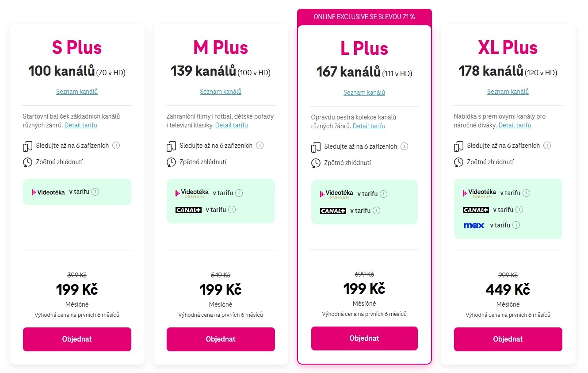Open Detail tarifu for the XL Plus tariff
The height and width of the screenshot is (373, 588).
(x=515, y=125)
